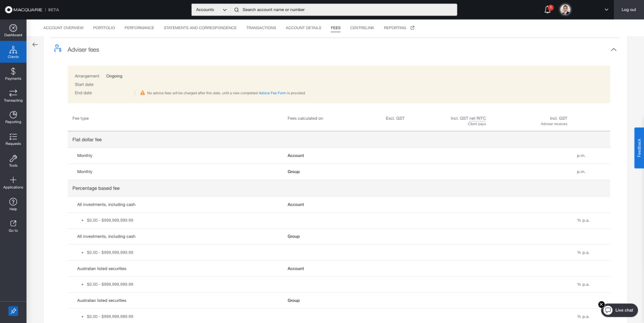Collapse the Adviser fees section
Viewport: 644px width, 323px height.
613,49
